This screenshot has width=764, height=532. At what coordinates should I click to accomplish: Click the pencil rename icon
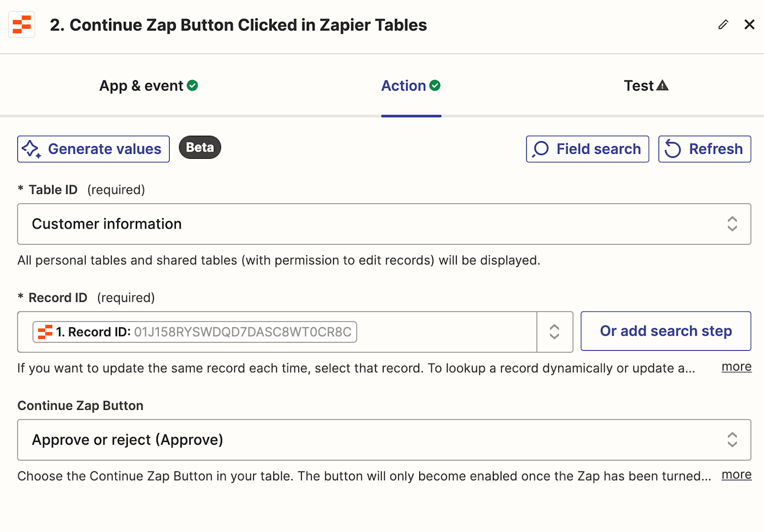tap(723, 25)
